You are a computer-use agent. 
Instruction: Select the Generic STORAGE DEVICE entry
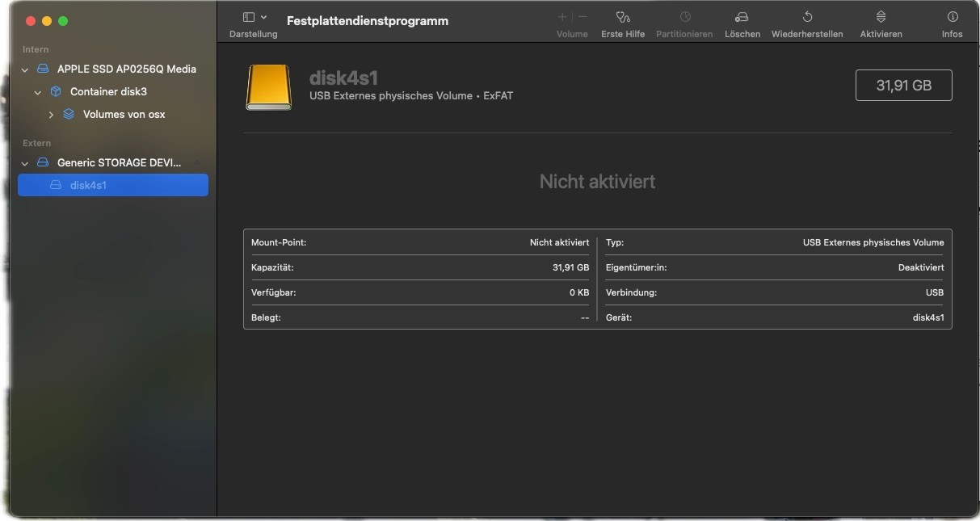click(119, 162)
